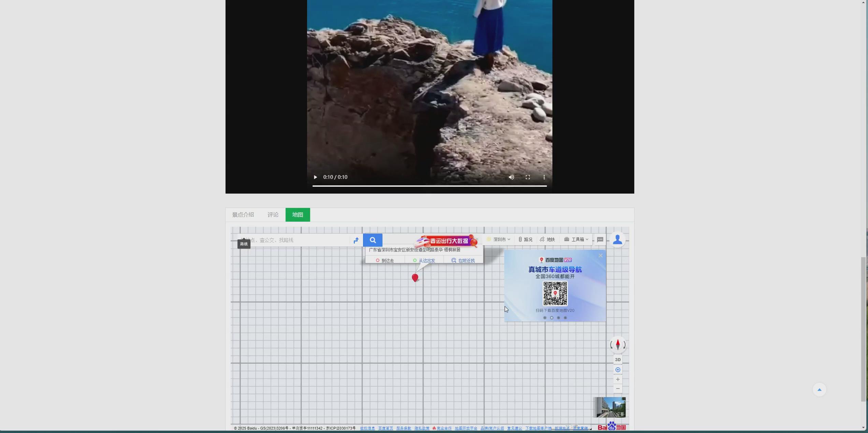Expand the 工具箱 toolbox dropdown
Image resolution: width=868 pixels, height=433 pixels.
tap(576, 239)
